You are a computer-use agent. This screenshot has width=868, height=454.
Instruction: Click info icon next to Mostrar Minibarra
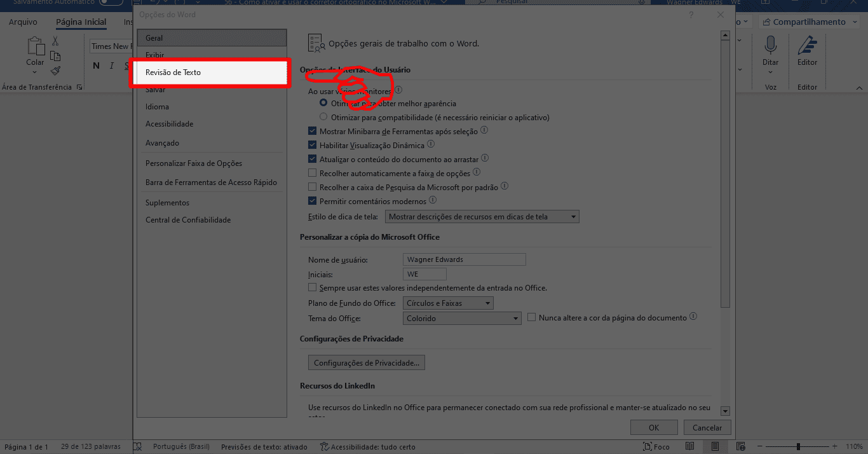(x=484, y=130)
